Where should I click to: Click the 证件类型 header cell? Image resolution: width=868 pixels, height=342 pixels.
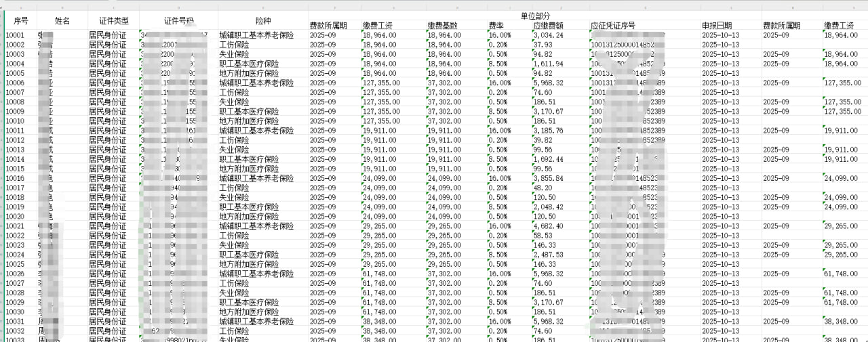click(113, 20)
